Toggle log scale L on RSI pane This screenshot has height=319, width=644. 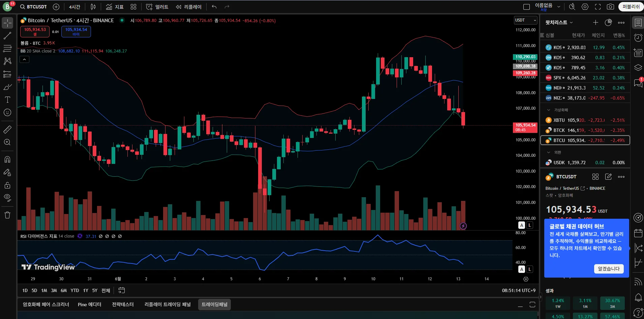click(x=530, y=269)
